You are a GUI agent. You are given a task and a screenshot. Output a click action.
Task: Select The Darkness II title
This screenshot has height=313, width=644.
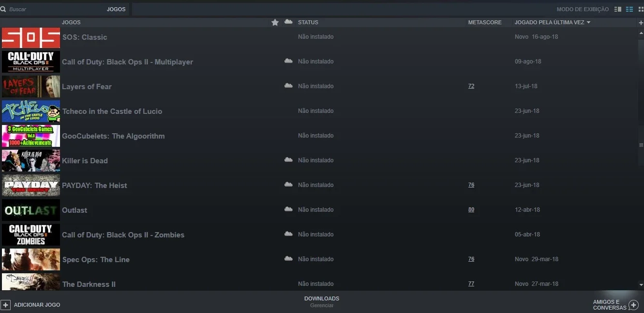tap(89, 284)
